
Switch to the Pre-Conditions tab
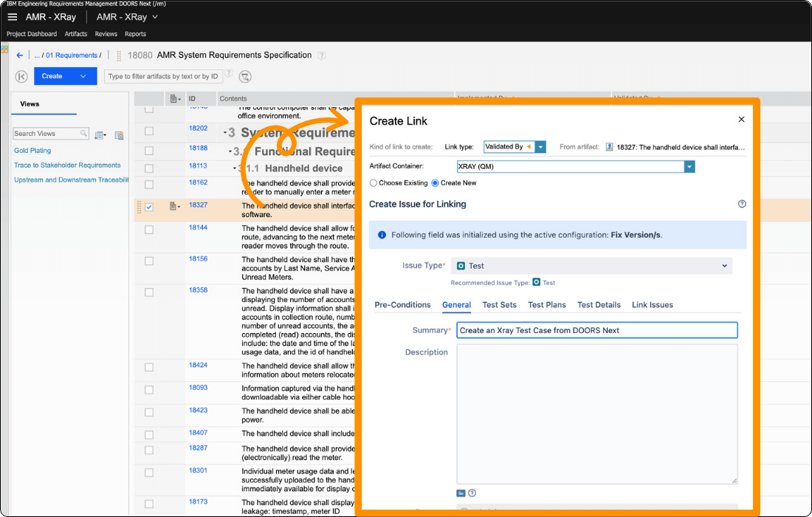pos(402,304)
